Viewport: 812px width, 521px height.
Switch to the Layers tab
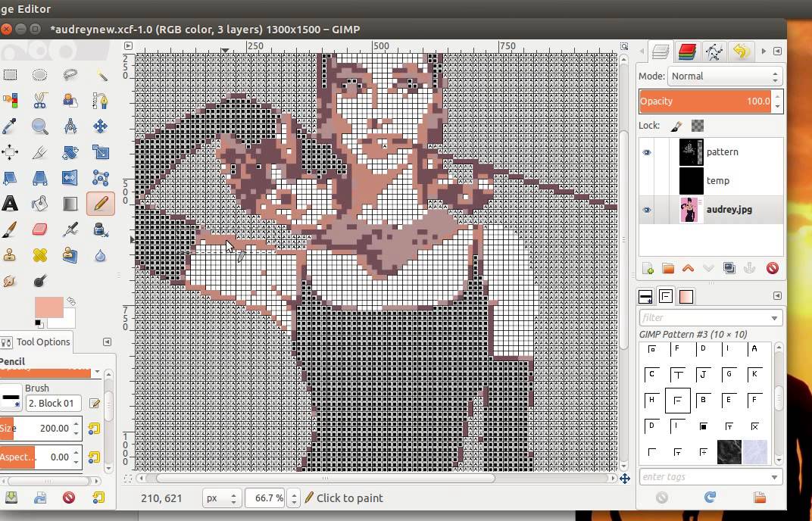tap(661, 51)
